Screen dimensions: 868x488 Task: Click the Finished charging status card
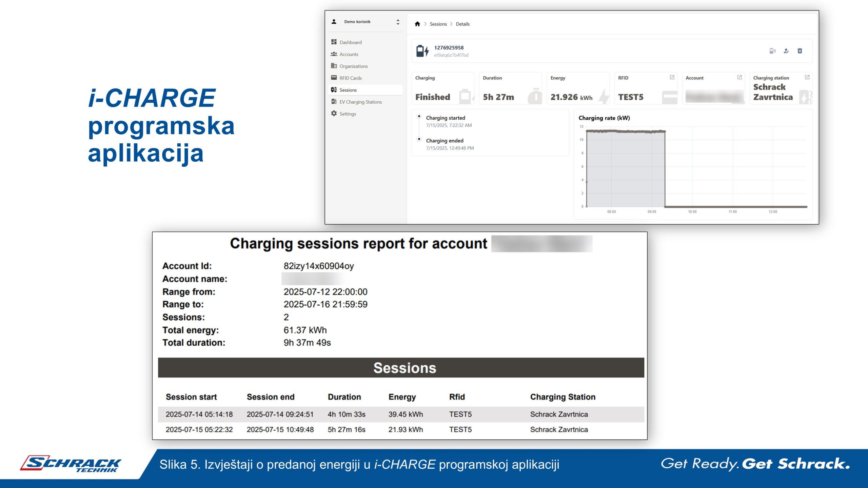[443, 88]
